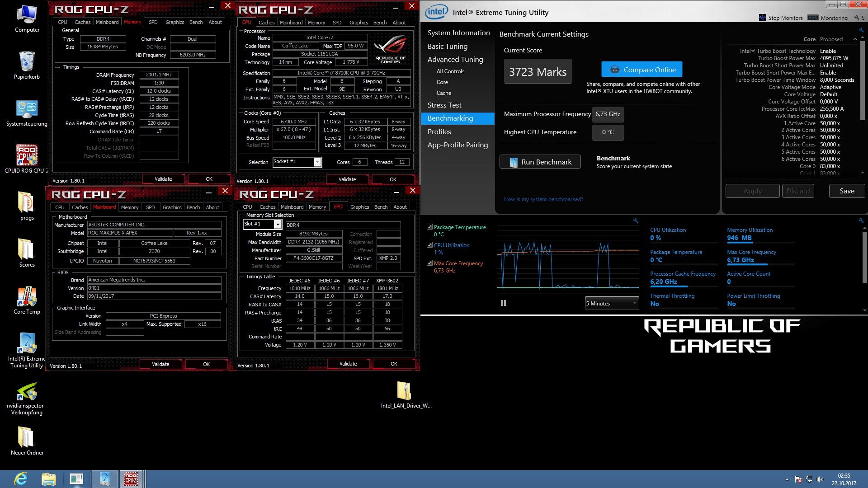The width and height of the screenshot is (868, 488).
Task: Open settings wrench beside Monitoring in the XTU header
Action: [857, 18]
